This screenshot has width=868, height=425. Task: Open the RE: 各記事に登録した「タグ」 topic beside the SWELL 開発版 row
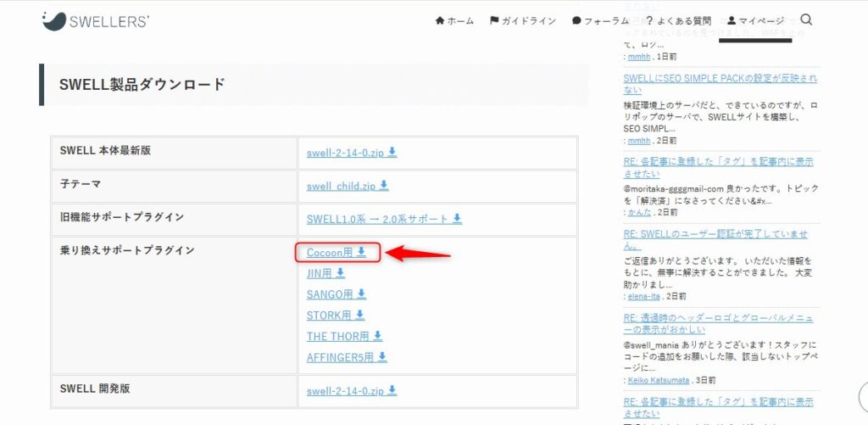pos(718,407)
